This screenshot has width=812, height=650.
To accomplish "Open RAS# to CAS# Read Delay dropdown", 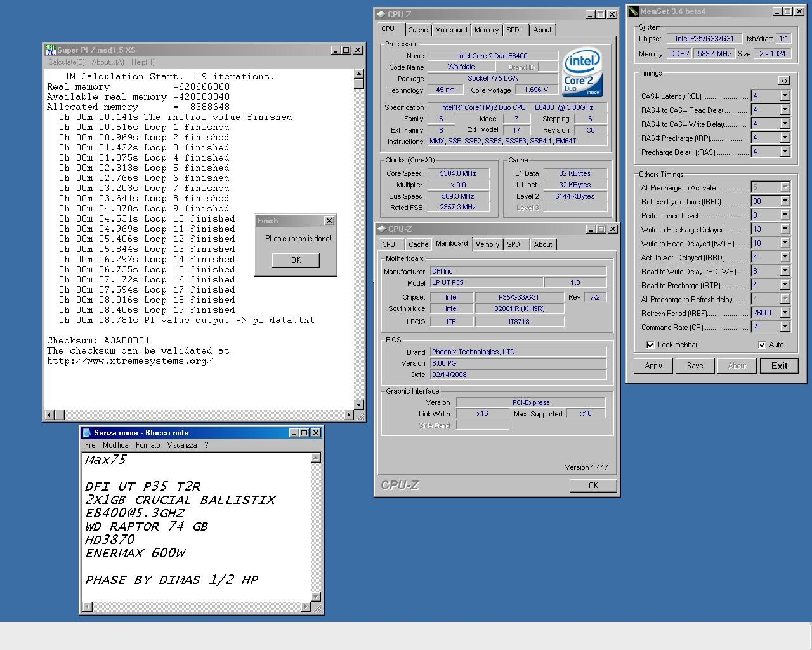I will click(785, 110).
